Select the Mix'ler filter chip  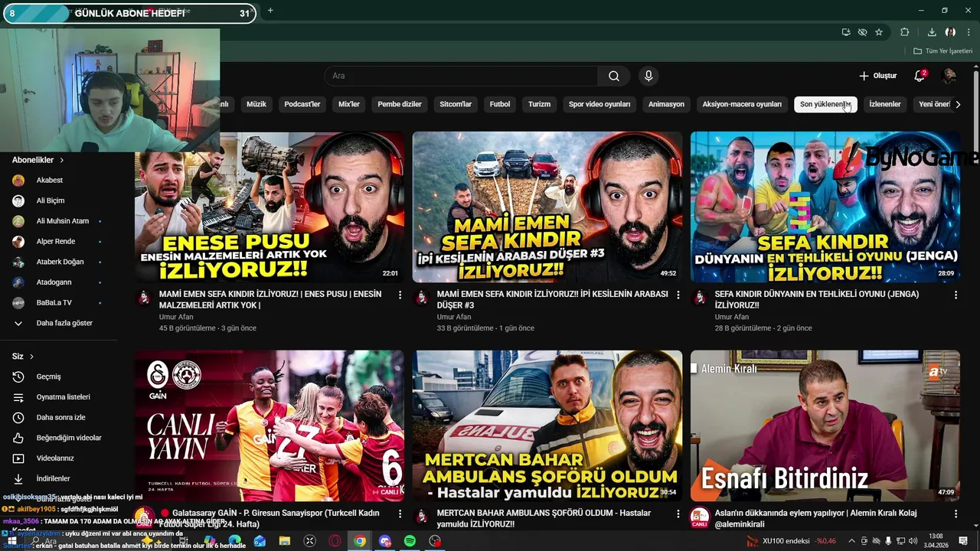(x=349, y=104)
